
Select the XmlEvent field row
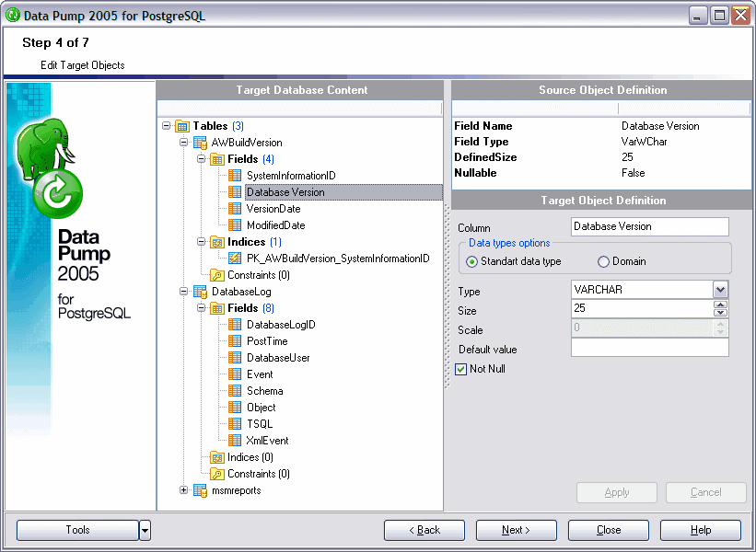(268, 441)
